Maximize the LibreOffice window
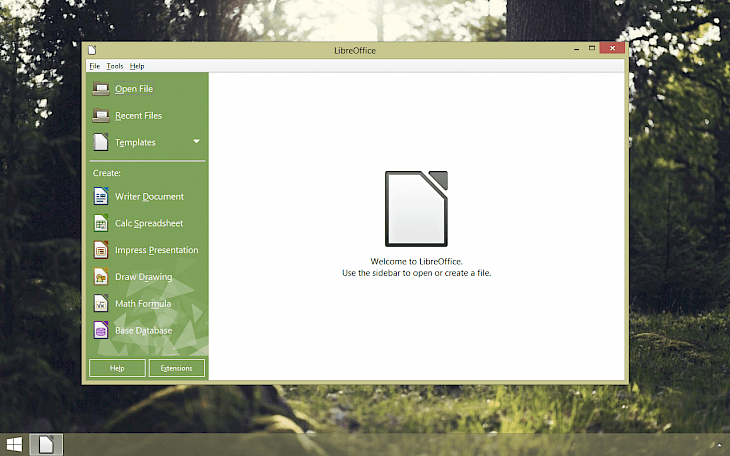This screenshot has width=730, height=456. 592,48
